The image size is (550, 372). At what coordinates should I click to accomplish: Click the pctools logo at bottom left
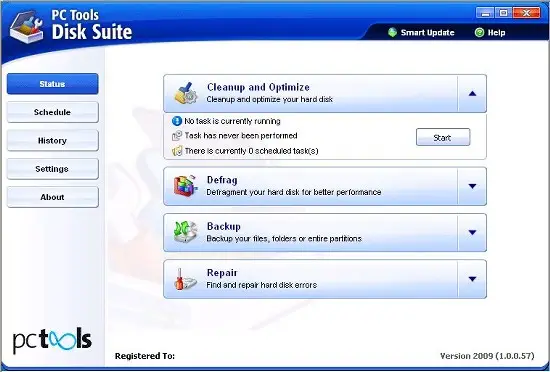pyautogui.click(x=52, y=340)
